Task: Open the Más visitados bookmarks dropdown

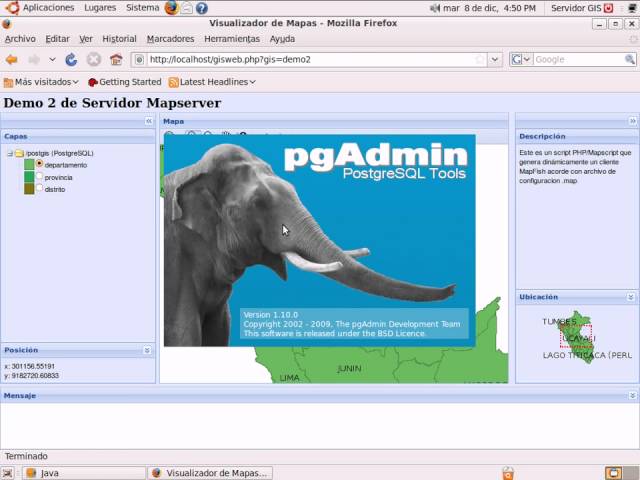Action: [41, 82]
